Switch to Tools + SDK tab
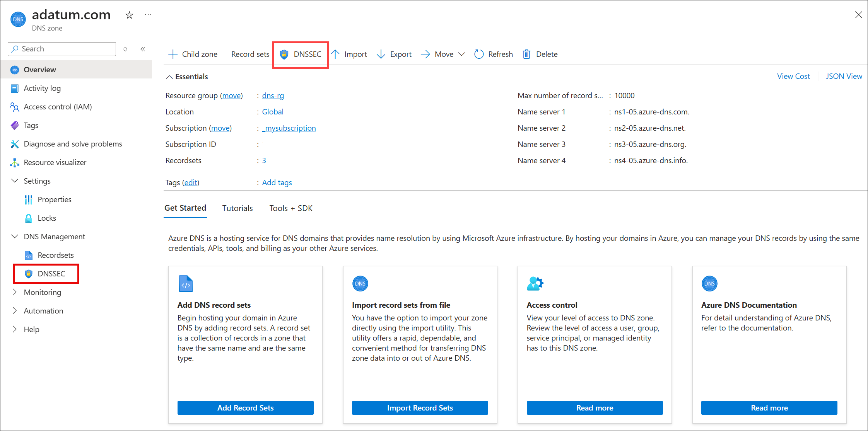This screenshot has height=431, width=868. (290, 208)
